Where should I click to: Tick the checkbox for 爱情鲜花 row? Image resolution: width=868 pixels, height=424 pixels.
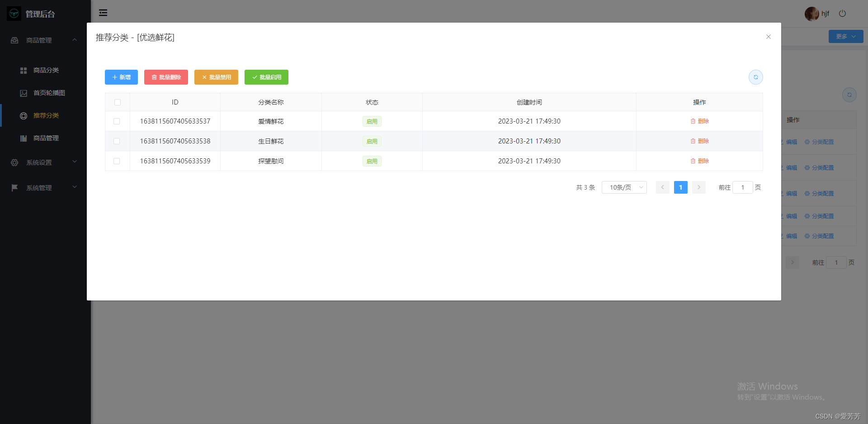(x=117, y=121)
